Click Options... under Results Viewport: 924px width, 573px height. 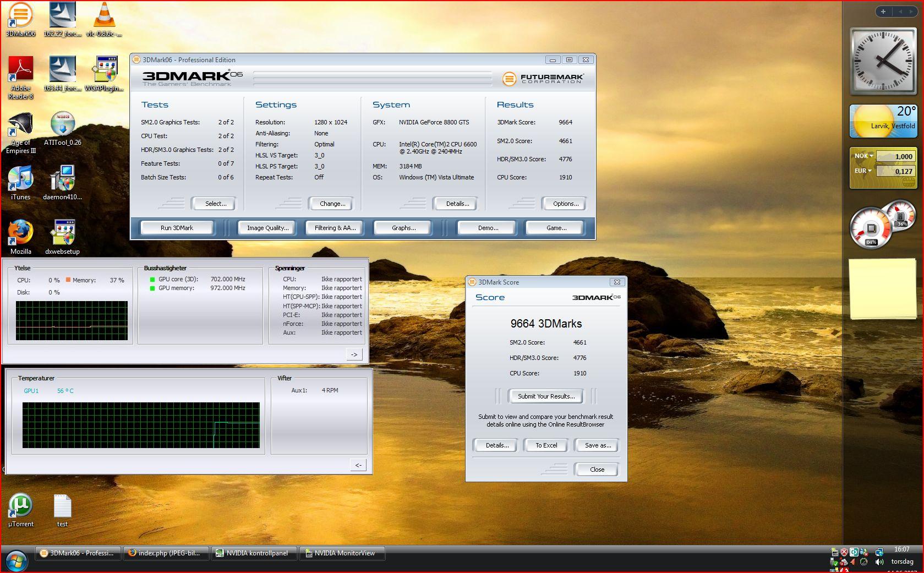[566, 204]
